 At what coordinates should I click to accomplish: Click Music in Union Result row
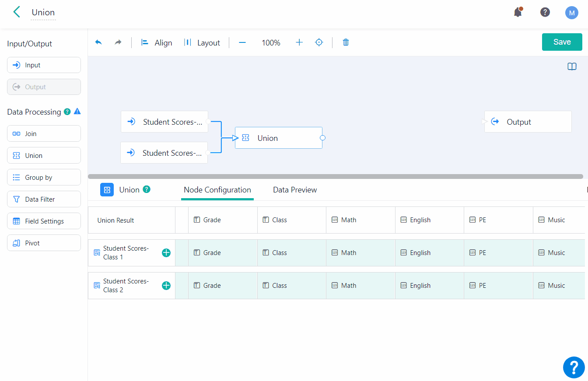point(559,220)
